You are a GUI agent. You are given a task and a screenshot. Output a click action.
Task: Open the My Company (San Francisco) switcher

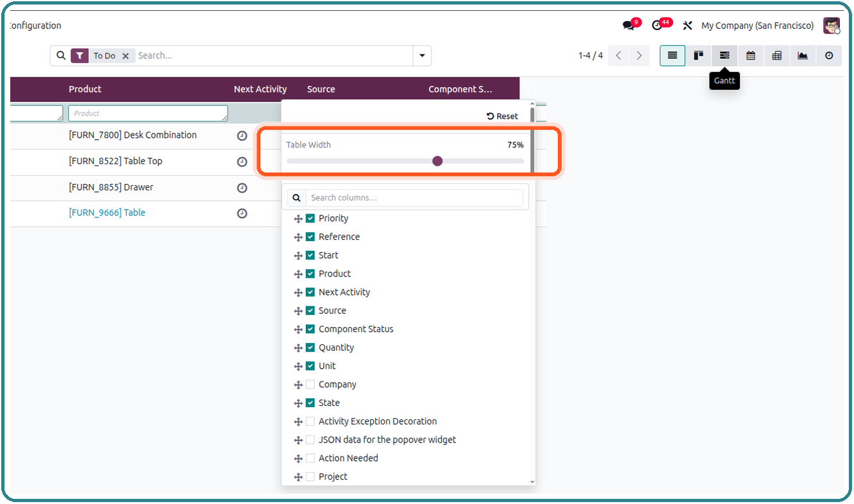pyautogui.click(x=758, y=26)
